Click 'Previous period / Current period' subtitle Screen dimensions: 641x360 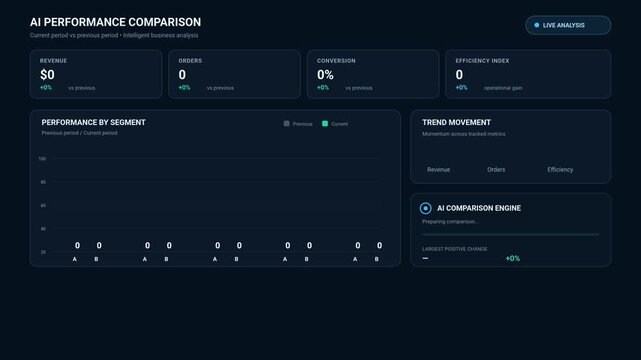79,133
